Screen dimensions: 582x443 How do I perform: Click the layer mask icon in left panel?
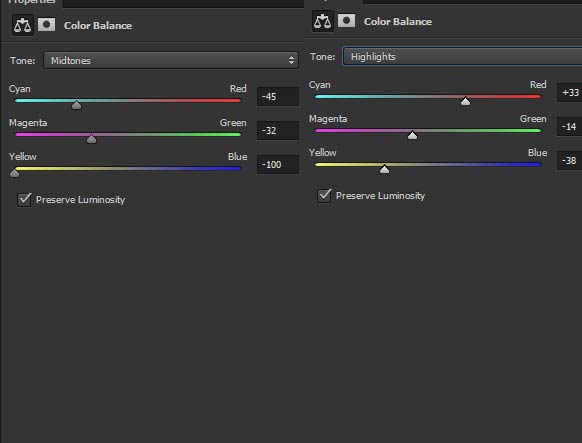[46, 25]
